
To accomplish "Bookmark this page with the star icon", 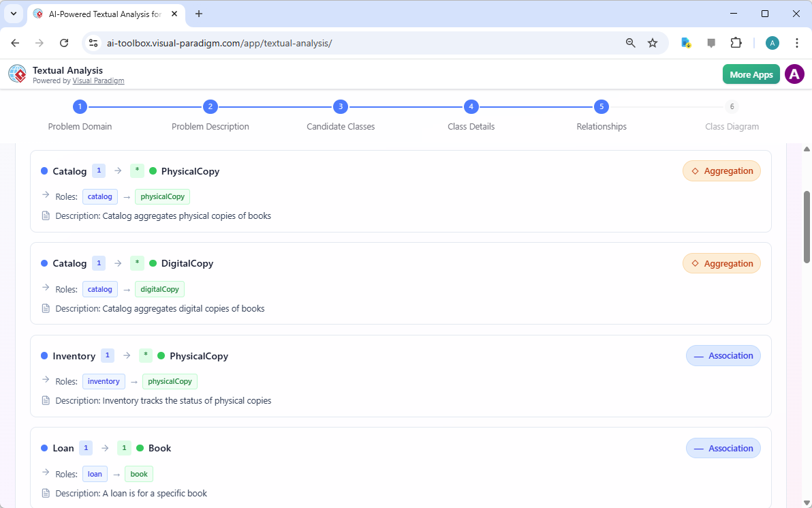I will coord(652,43).
